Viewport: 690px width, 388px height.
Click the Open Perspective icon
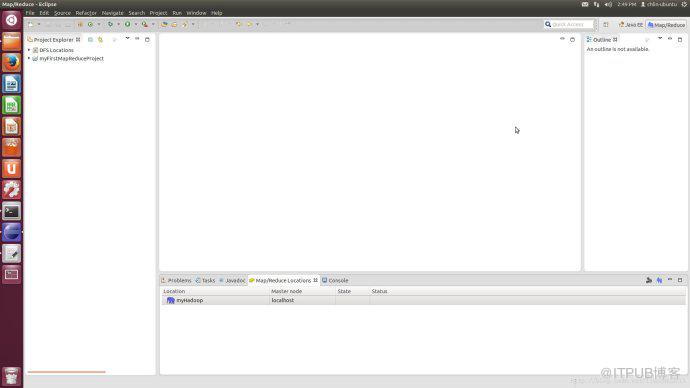click(606, 25)
